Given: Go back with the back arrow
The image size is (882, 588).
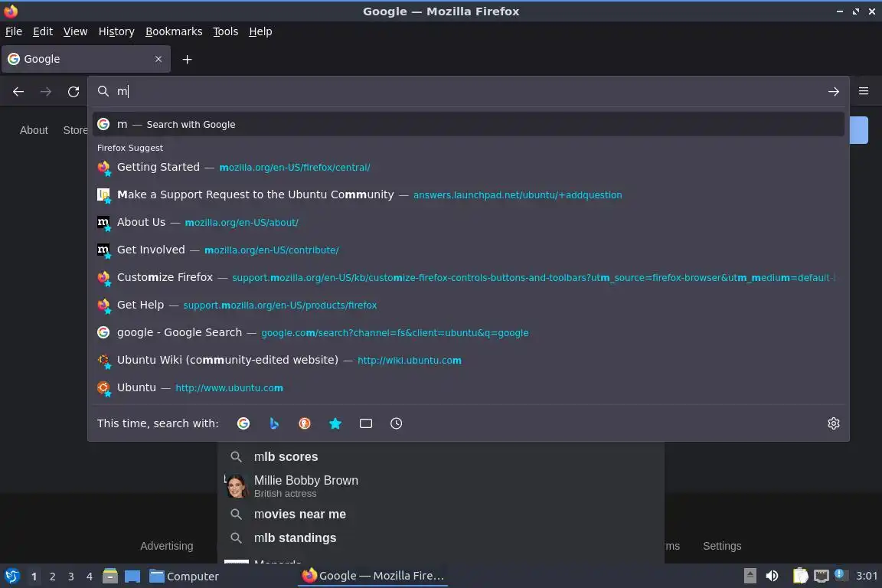Looking at the screenshot, I should [18, 91].
